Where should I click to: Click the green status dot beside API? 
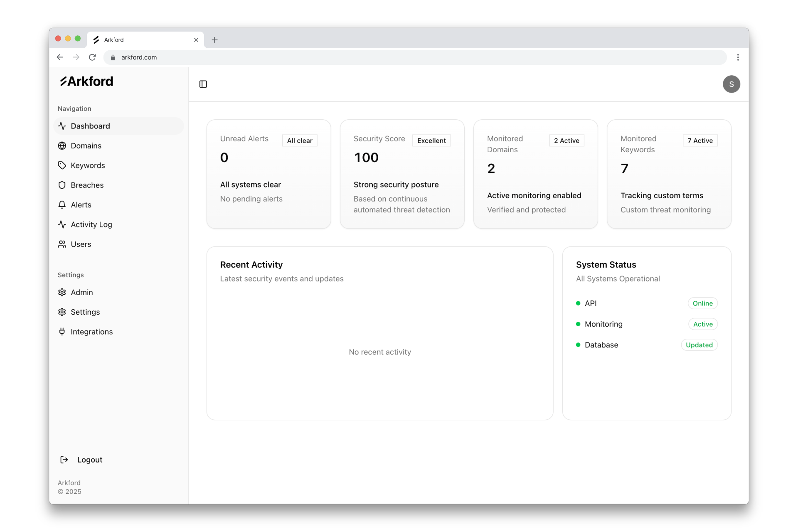(x=578, y=303)
